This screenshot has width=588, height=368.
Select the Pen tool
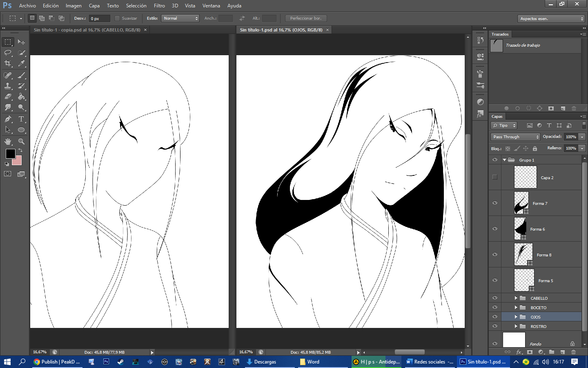click(x=8, y=119)
